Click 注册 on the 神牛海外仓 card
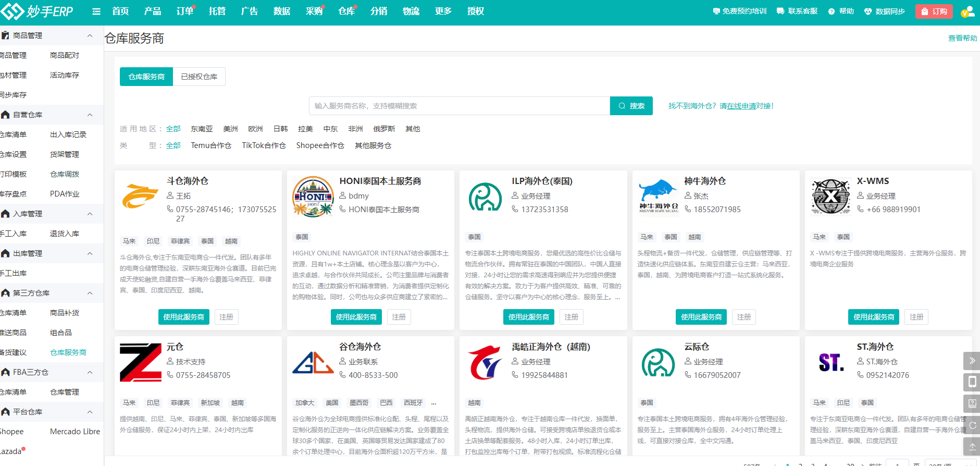The height and width of the screenshot is (466, 980). [744, 317]
